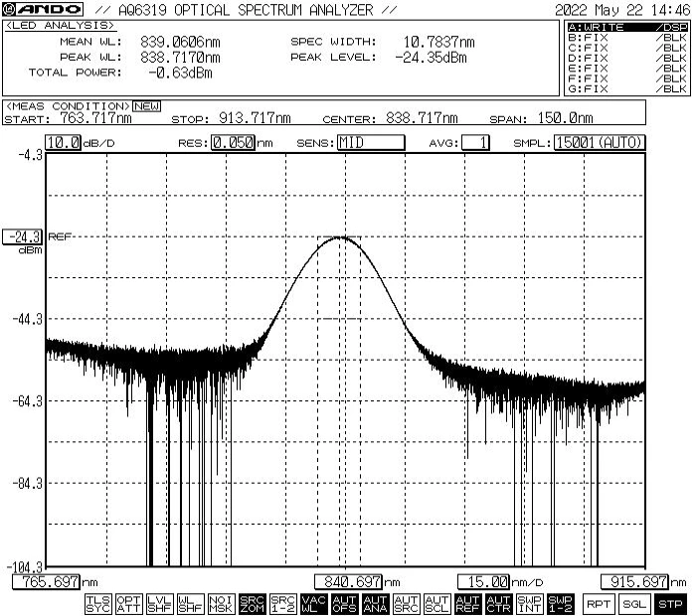Image resolution: width=696 pixels, height=616 pixels.
Task: Click the OPT ATT icon
Action: tap(128, 604)
